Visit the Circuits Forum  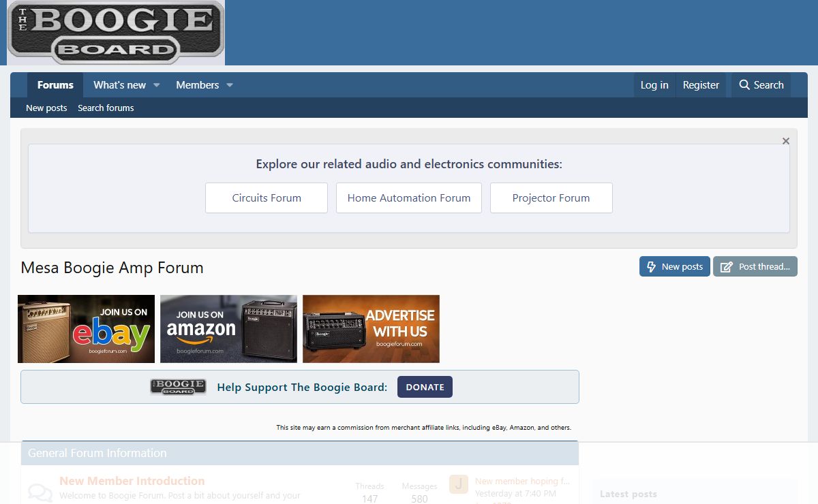[267, 198]
